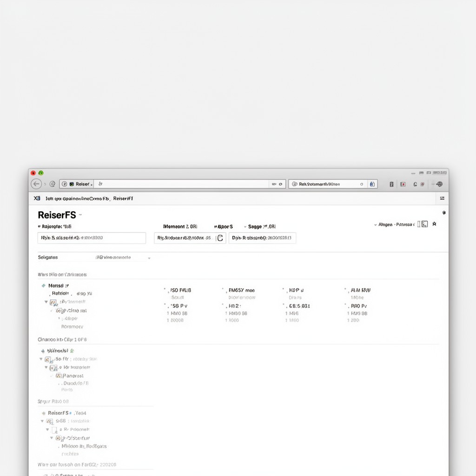Select the Monsd tree heading
476x476 pixels.
click(x=58, y=286)
